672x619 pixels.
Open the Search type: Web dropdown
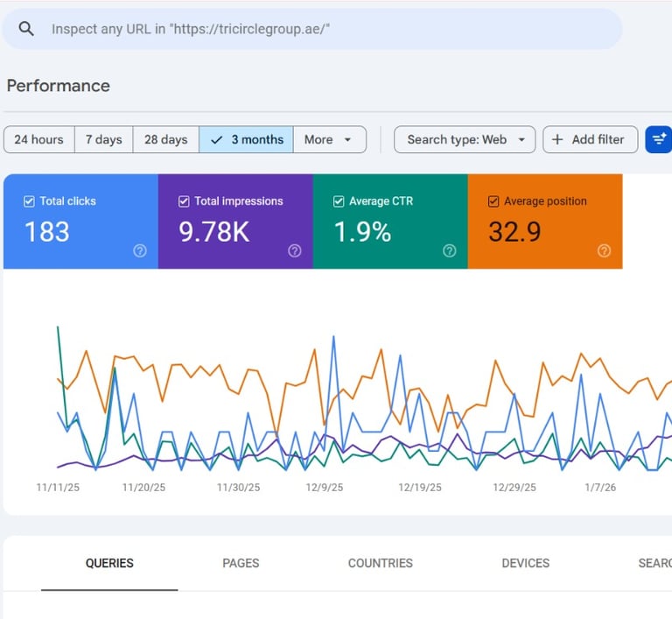(x=465, y=139)
